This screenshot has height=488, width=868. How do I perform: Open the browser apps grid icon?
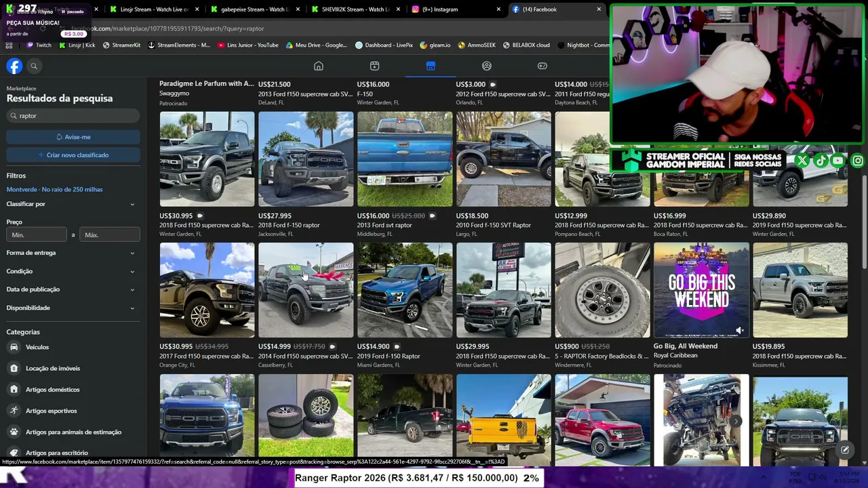(9, 45)
